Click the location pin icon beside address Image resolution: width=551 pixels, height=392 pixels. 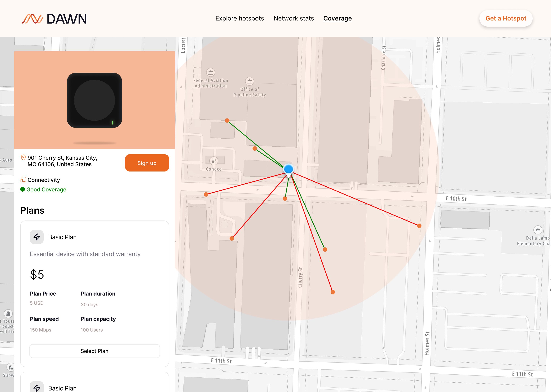click(x=23, y=158)
